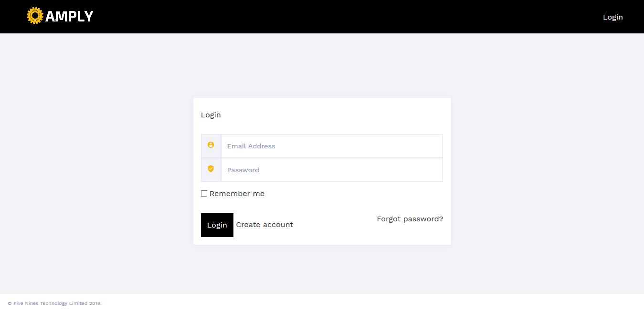Tick the Remember me checkbox

204,194
